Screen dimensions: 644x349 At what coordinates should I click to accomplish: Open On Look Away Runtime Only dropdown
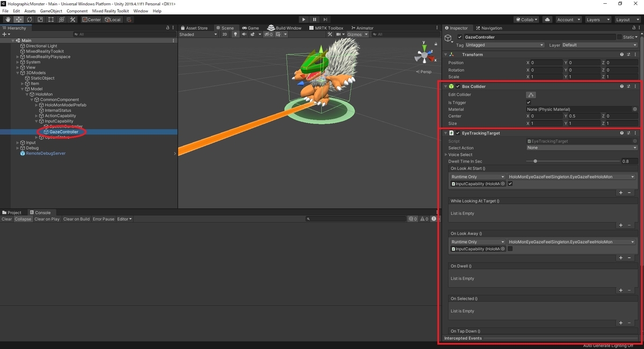point(478,242)
